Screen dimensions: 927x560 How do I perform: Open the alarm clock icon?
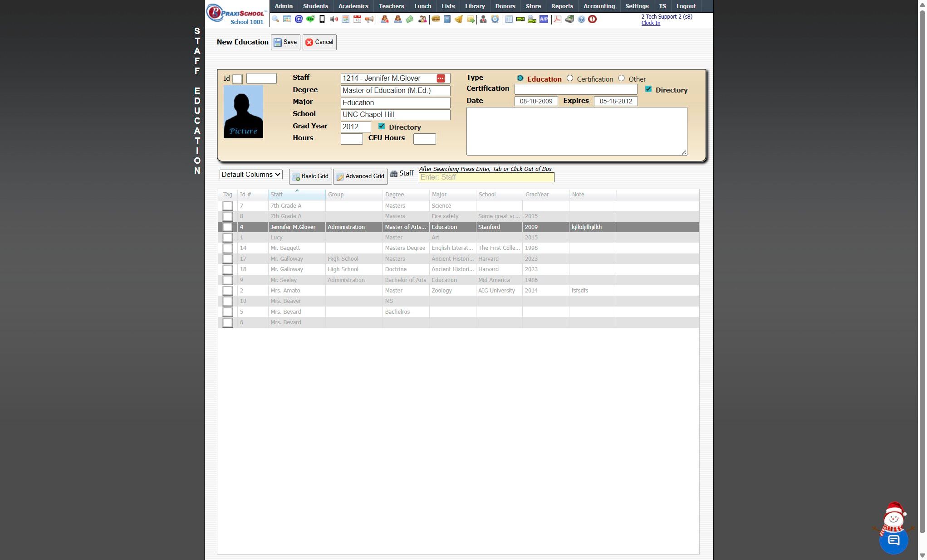(x=495, y=19)
